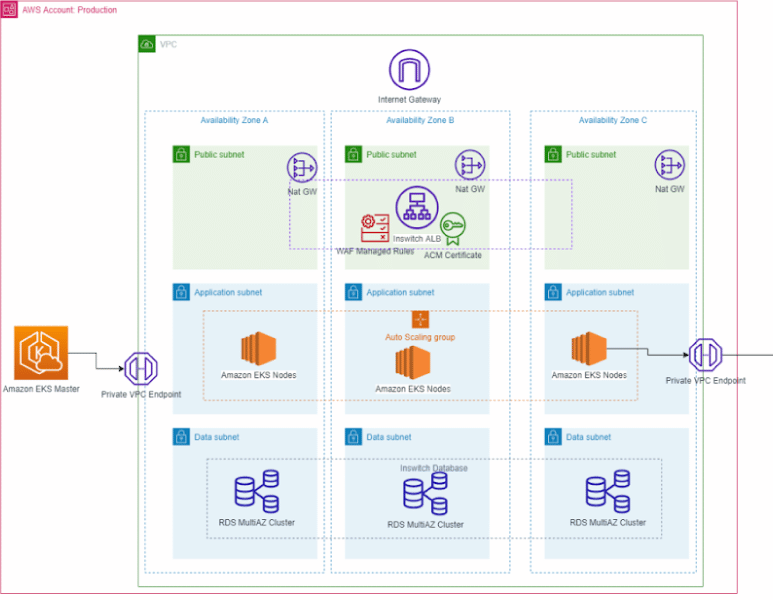Select Nat GW icon in Zone B
Image resolution: width=773 pixels, height=600 pixels.
point(470,165)
